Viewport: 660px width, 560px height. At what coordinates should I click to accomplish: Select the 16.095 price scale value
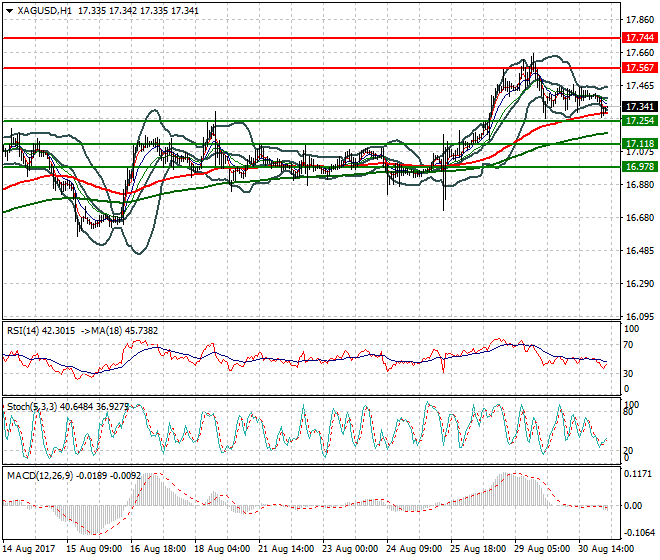(x=640, y=317)
